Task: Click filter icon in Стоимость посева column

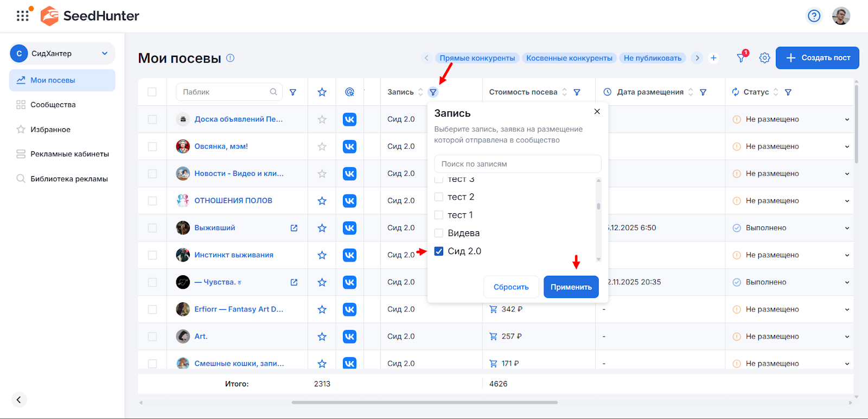Action: pos(577,92)
